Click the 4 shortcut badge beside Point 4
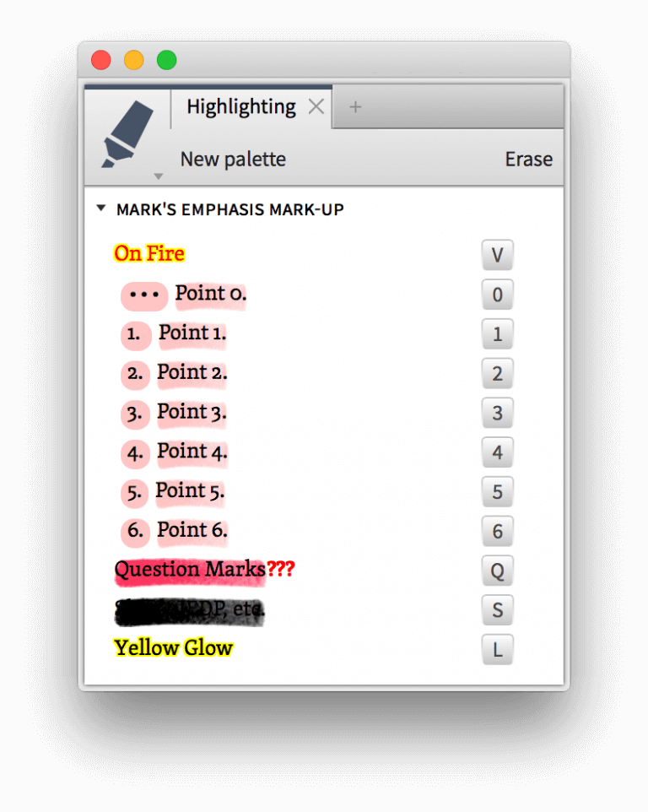648x812 pixels. tap(497, 452)
